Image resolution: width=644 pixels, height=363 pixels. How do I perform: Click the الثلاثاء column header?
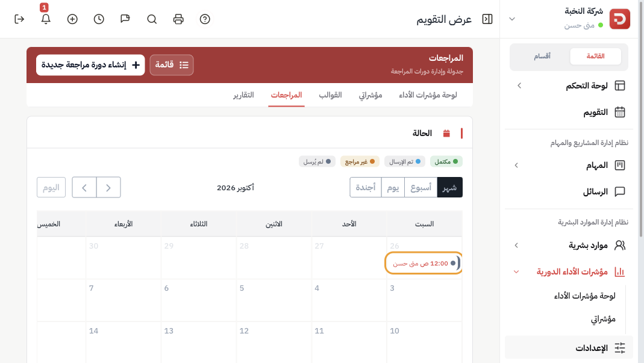click(x=199, y=224)
